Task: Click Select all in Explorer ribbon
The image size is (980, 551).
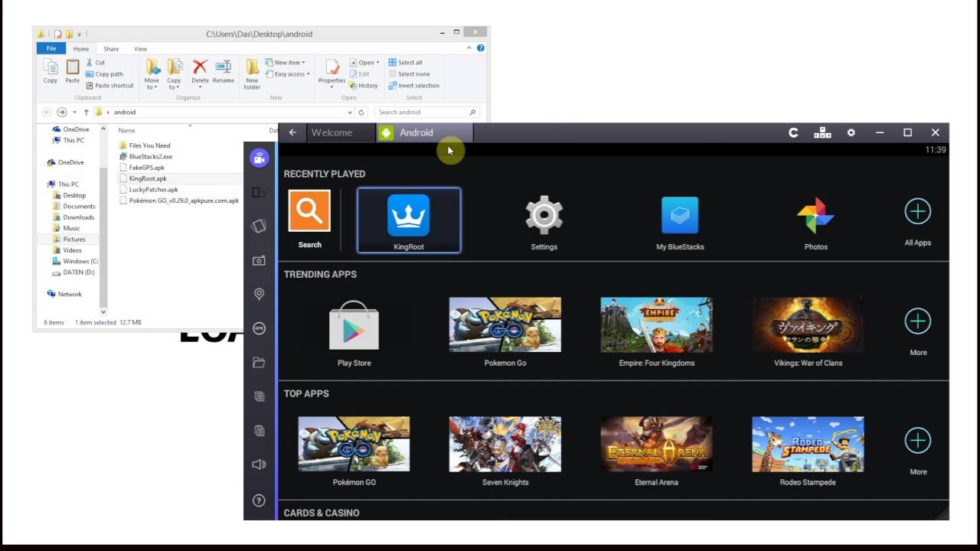Action: (x=405, y=63)
